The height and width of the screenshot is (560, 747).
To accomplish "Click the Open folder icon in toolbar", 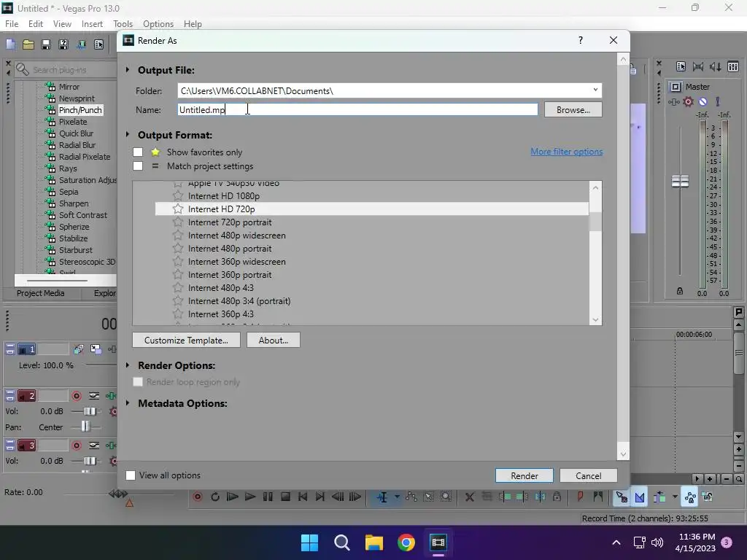I will coord(28,44).
